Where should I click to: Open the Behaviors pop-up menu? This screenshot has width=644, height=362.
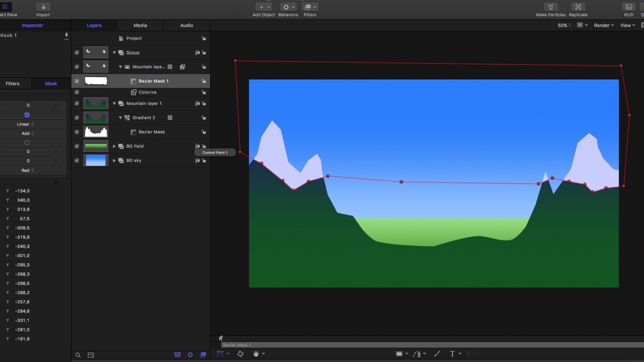coord(288,7)
